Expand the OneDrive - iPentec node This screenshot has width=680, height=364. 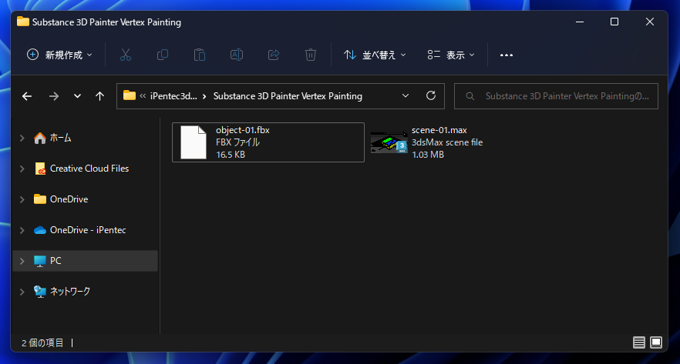click(x=22, y=230)
